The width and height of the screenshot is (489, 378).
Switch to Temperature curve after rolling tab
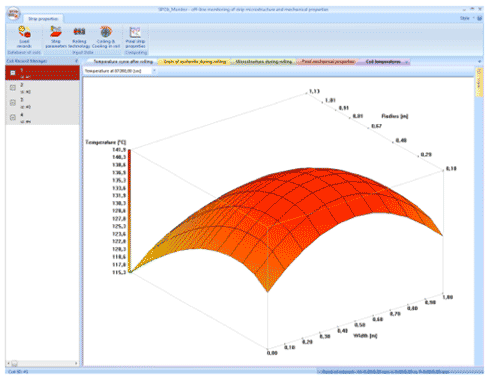coord(123,62)
